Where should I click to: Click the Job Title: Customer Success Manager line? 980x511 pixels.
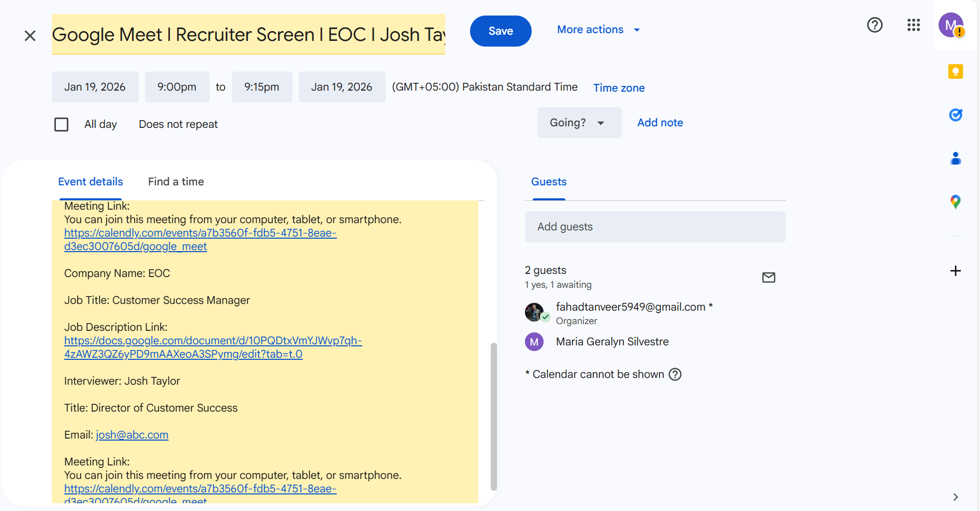tap(157, 300)
